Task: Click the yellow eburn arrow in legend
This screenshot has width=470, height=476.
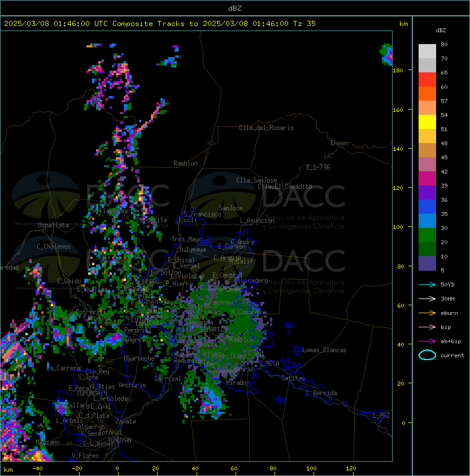Action: (x=427, y=313)
